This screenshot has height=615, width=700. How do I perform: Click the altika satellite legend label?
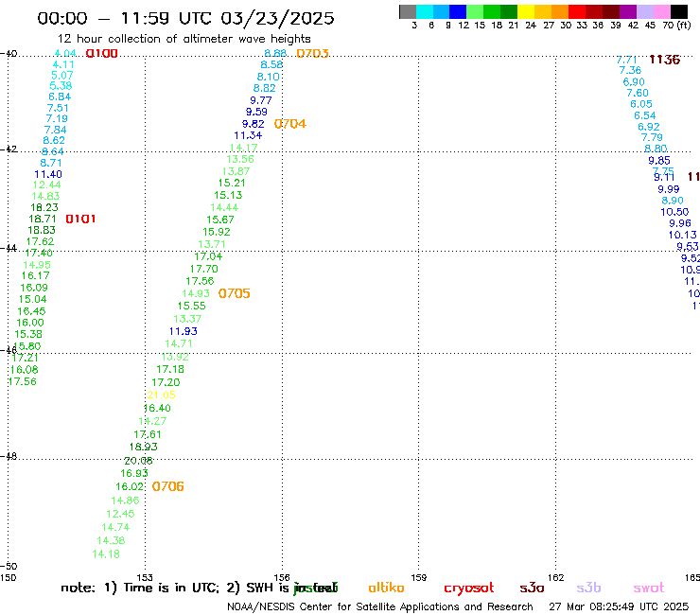point(386,588)
